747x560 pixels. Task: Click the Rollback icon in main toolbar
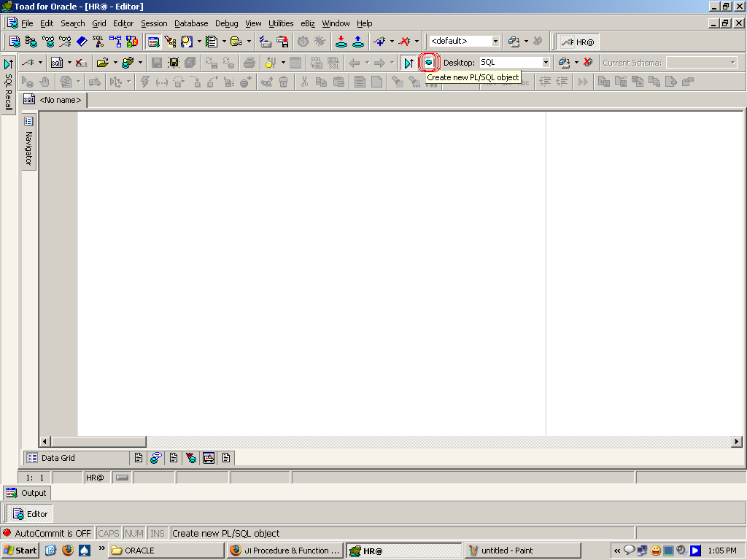click(x=358, y=42)
